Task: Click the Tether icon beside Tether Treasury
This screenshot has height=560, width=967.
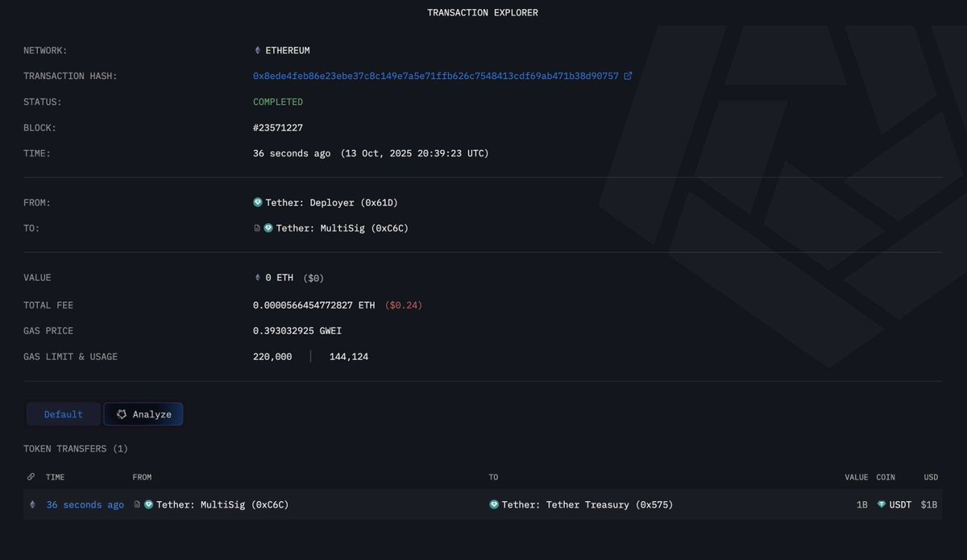Action: (x=494, y=504)
